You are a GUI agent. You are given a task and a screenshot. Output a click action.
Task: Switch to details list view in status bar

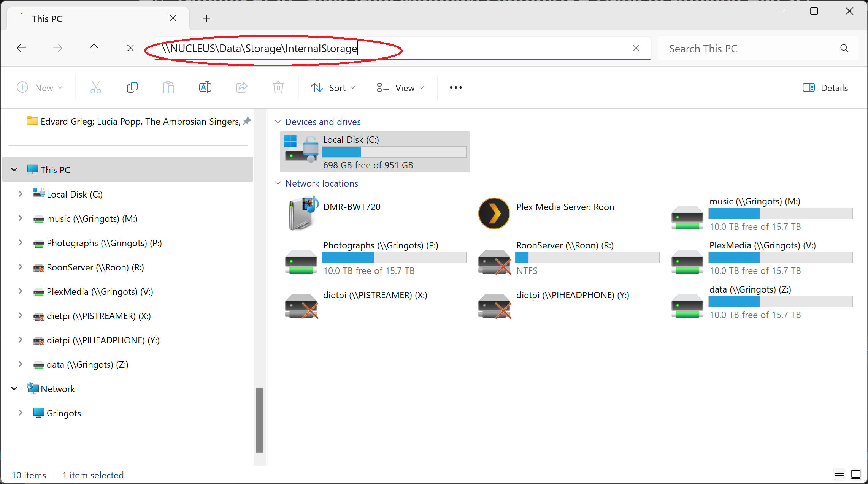click(x=839, y=475)
